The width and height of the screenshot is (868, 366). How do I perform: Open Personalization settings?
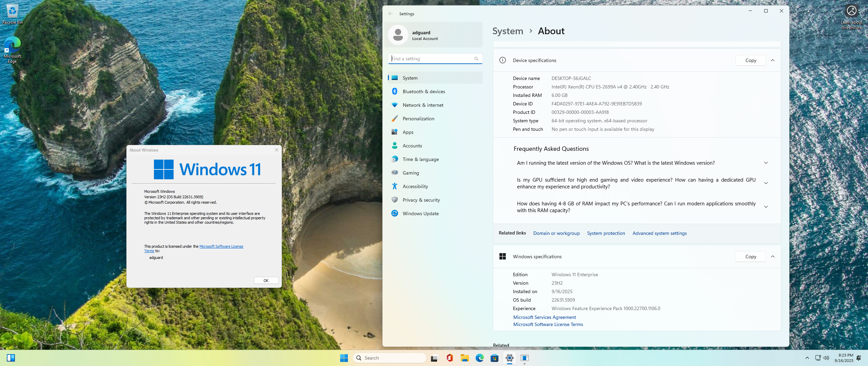click(435, 119)
